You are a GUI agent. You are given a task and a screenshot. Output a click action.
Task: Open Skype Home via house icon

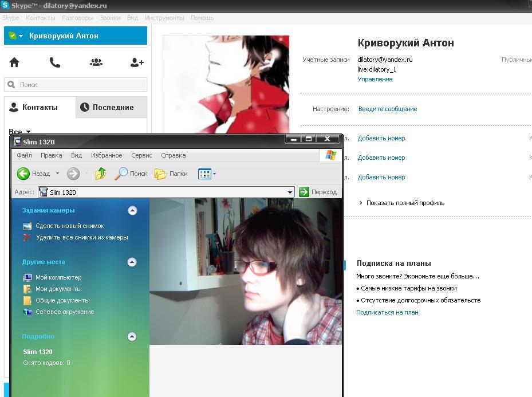tap(14, 62)
